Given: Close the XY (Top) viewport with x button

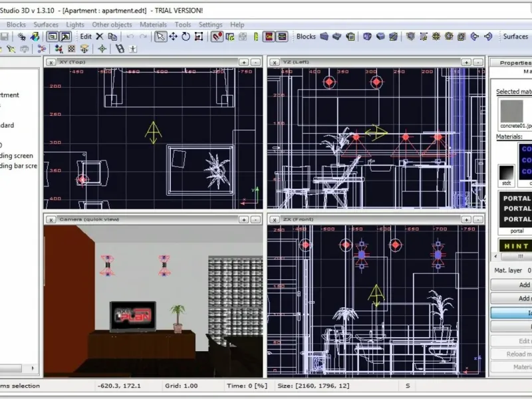Looking at the screenshot, I should [x=51, y=63].
